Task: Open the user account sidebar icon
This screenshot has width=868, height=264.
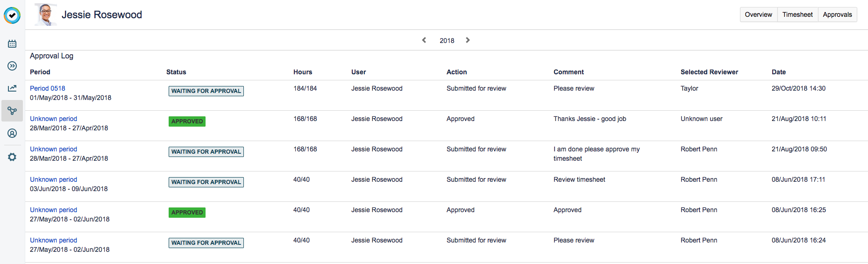Action: click(12, 133)
